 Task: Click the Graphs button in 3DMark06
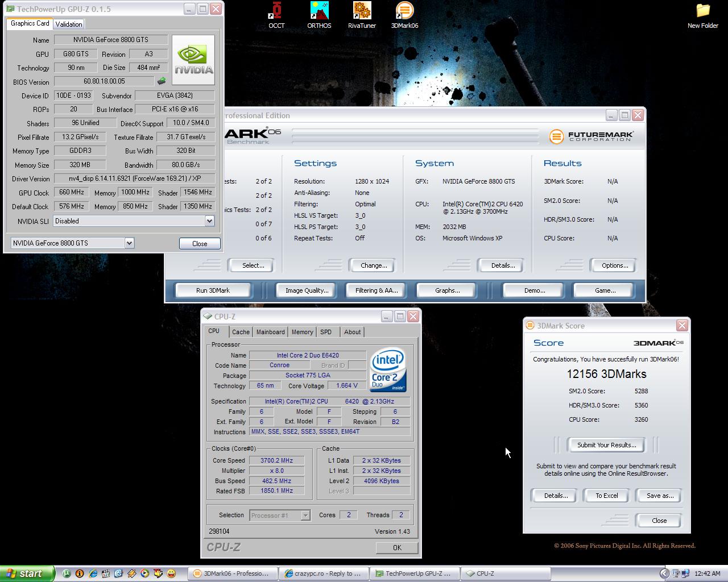(448, 290)
